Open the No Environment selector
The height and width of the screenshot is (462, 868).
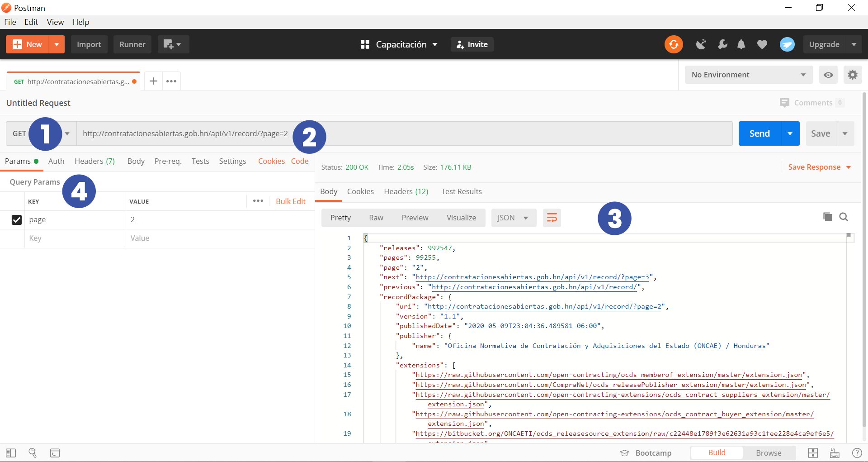749,75
